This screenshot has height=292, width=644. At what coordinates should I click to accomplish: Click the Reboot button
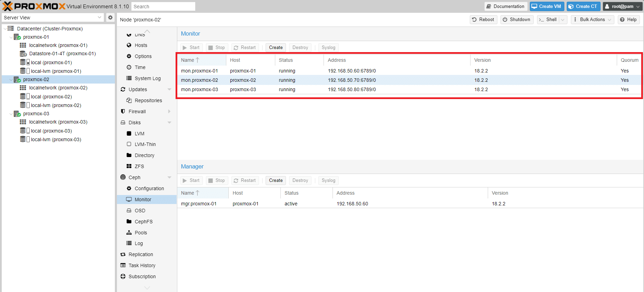483,20
